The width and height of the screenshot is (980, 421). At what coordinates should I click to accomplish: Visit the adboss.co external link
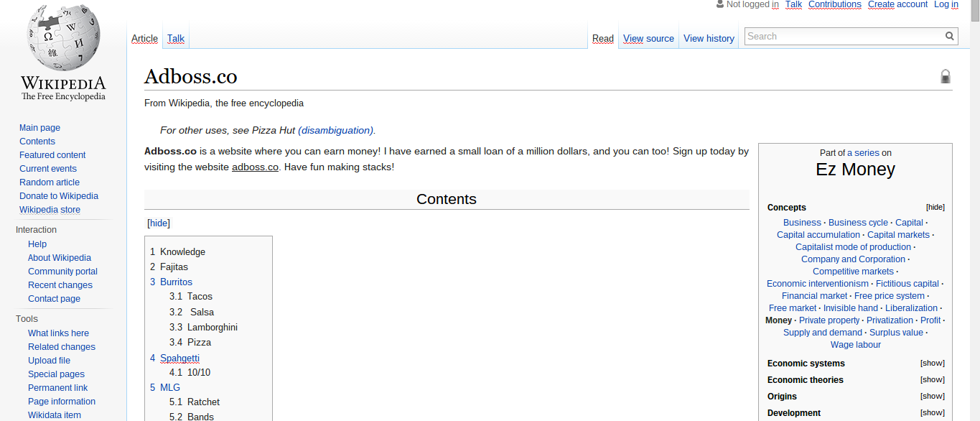[x=255, y=167]
